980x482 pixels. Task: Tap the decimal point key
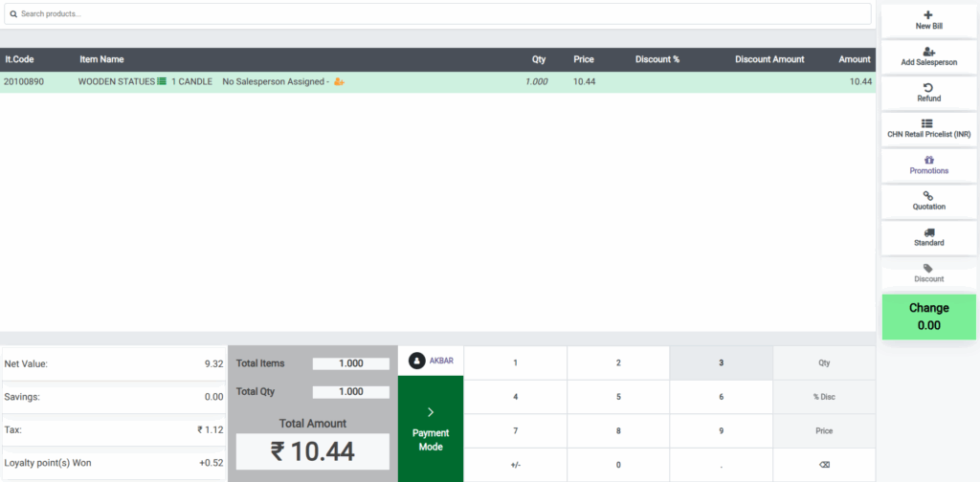pos(722,465)
